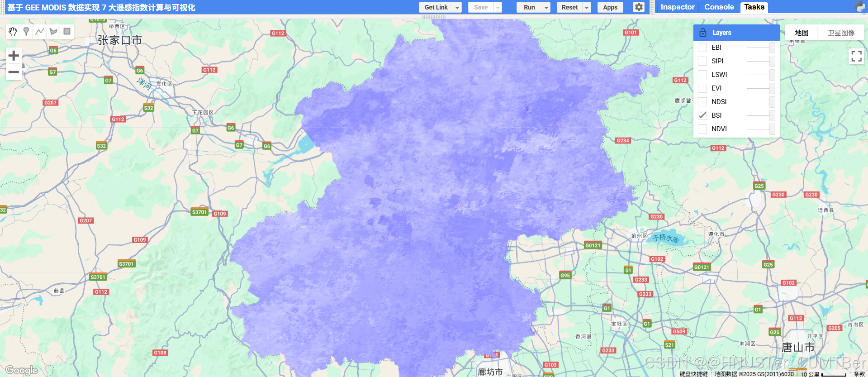
Task: Enable the NDSI layer checkbox
Action: coord(702,102)
